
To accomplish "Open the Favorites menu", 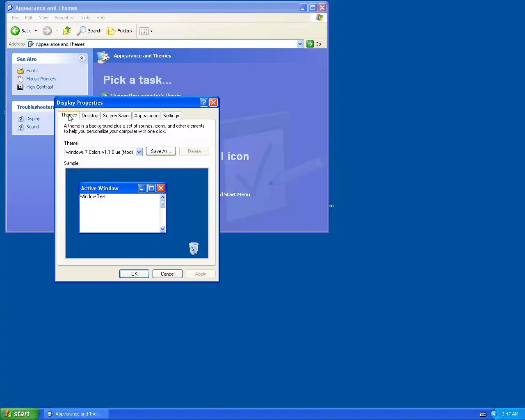I will (64, 18).
